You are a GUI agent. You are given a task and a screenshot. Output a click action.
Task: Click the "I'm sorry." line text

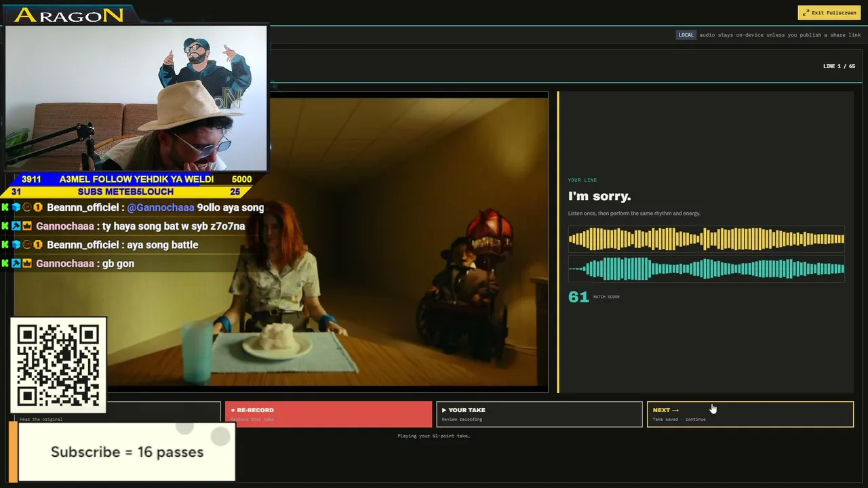point(599,196)
